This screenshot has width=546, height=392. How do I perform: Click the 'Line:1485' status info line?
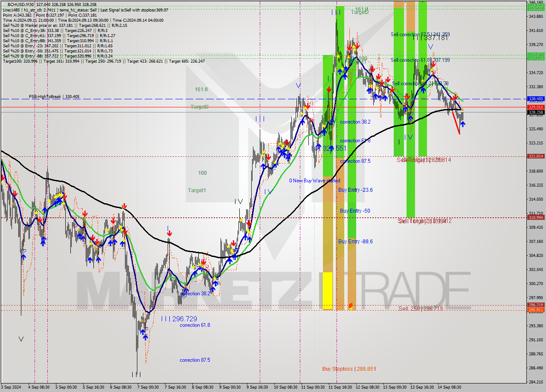pos(85,10)
